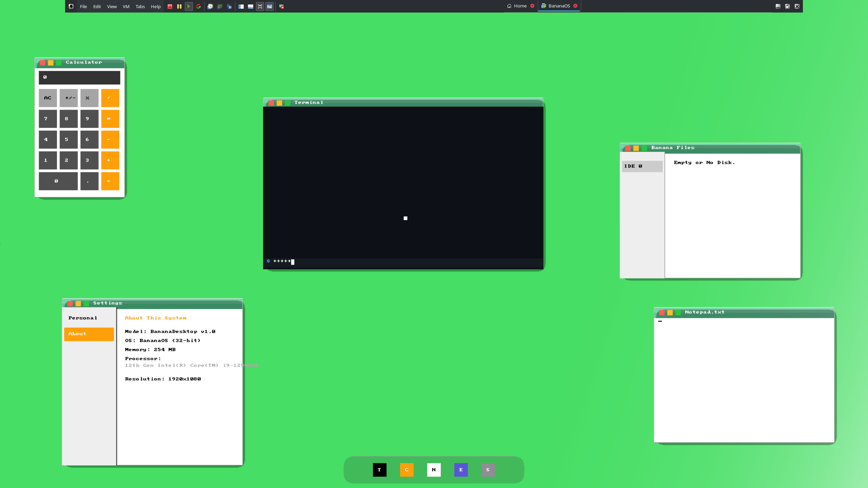Toggle the pin toolbar icon
Image resolution: width=868 pixels, height=488 pixels.
(71, 6)
